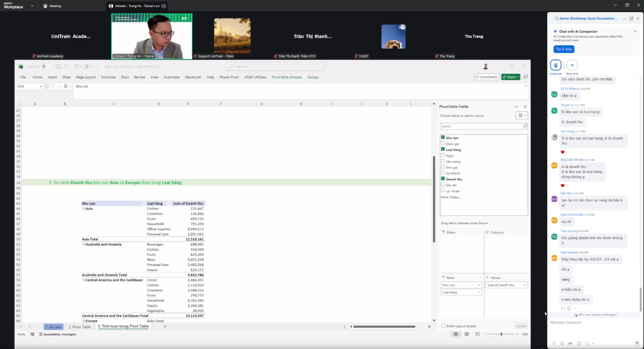644x349 pixels.
Task: Pop out the Zoom chat panel
Action: pos(631,18)
